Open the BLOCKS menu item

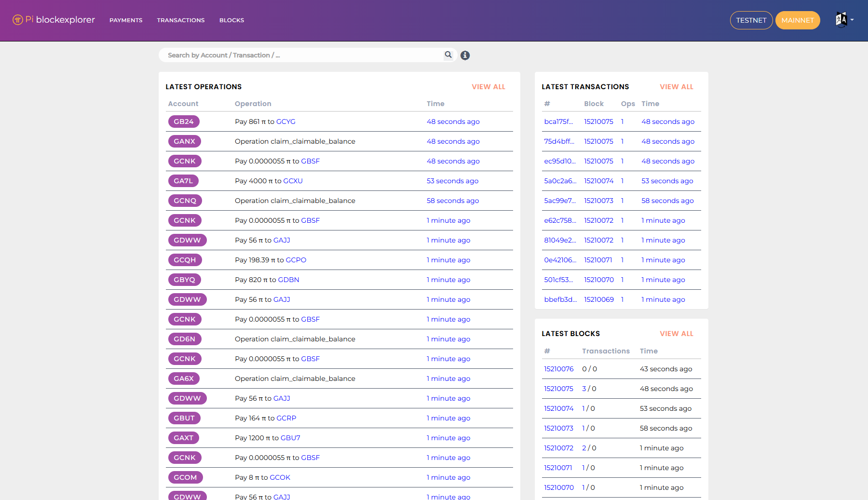pyautogui.click(x=231, y=20)
